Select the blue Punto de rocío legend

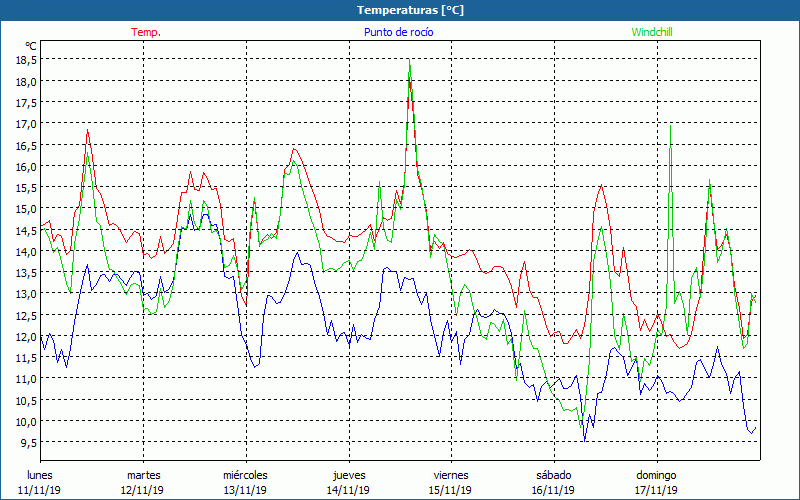398,32
